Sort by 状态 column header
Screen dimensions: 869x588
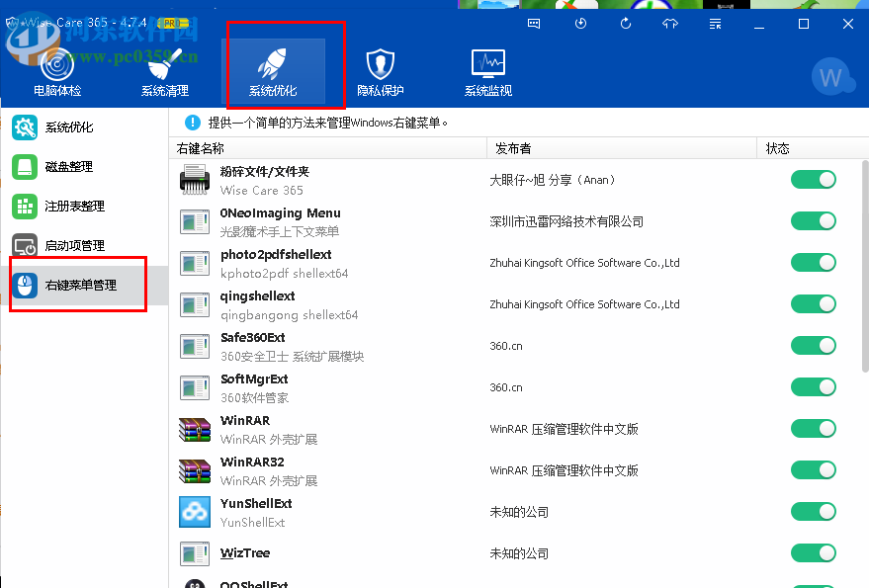(x=813, y=148)
